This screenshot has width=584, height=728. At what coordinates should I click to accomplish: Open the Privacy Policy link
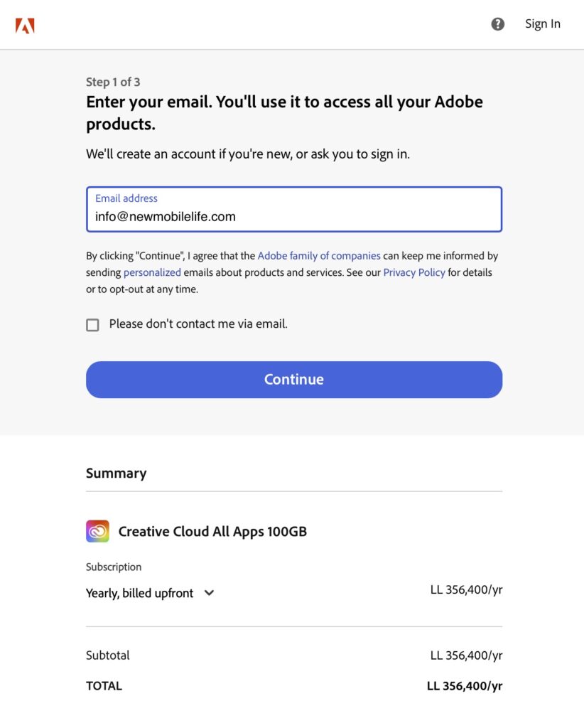(x=414, y=272)
